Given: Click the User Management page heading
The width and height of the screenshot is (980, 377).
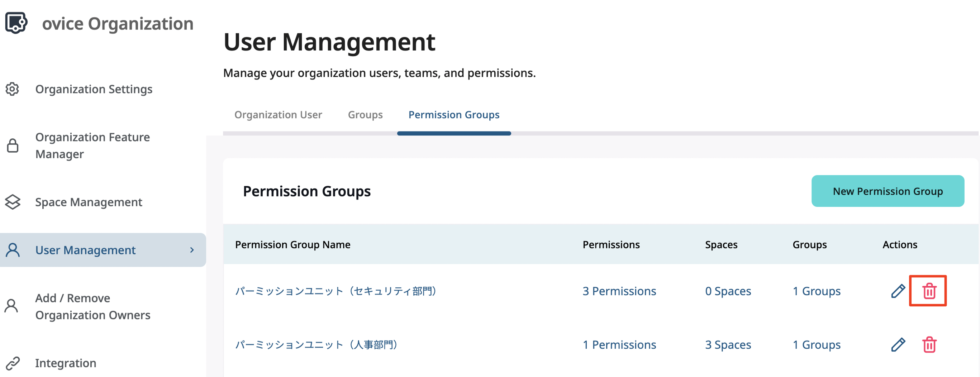Looking at the screenshot, I should [329, 42].
